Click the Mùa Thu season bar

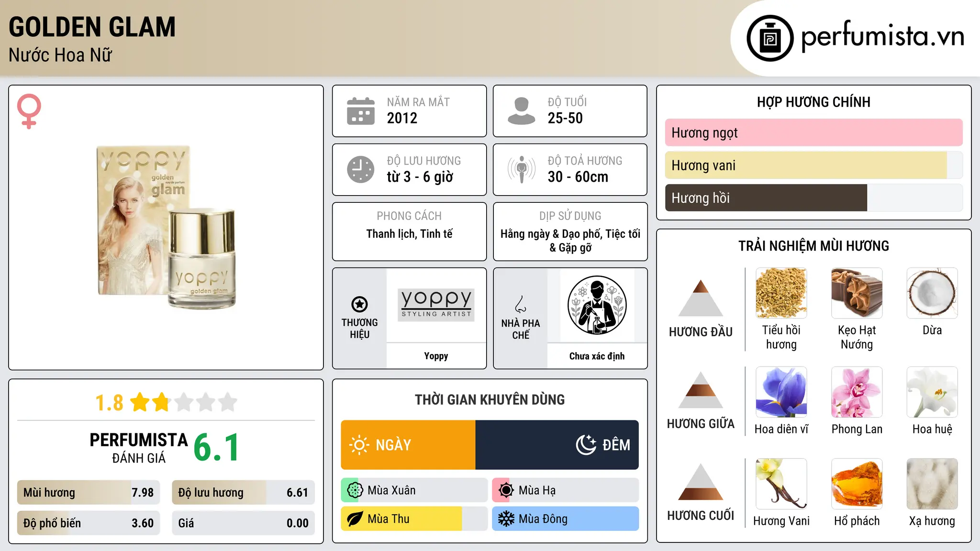tap(414, 519)
